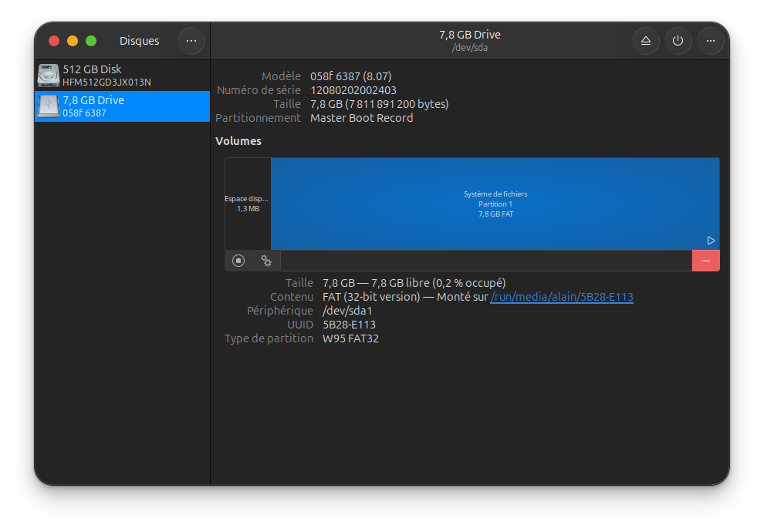
Task: Click the /dev/sda subtitle in header
Action: click(470, 48)
